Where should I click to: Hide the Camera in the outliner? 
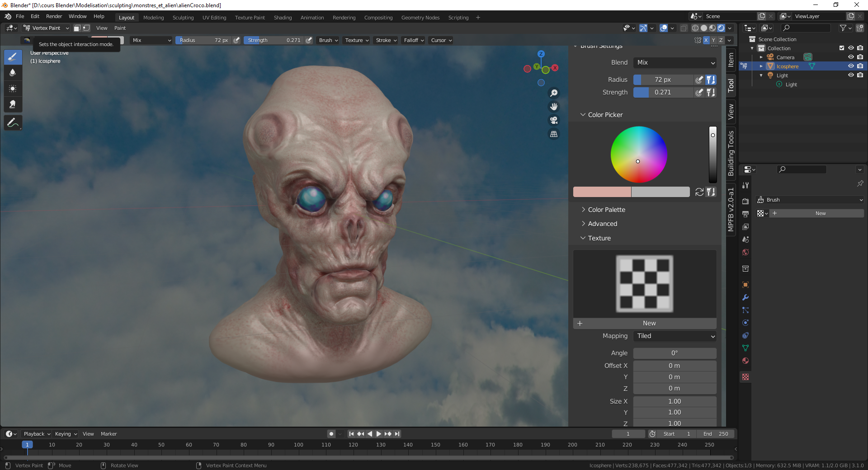point(851,57)
